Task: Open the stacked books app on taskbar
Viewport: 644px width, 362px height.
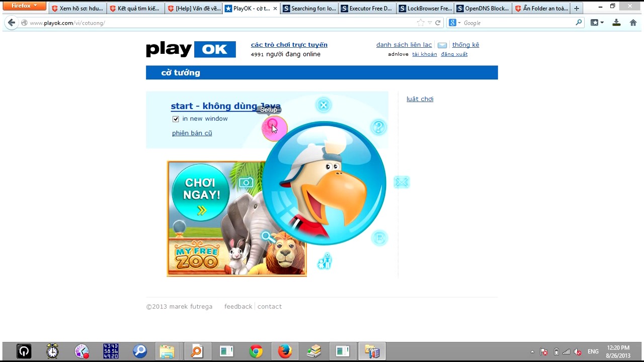Action: 314,351
